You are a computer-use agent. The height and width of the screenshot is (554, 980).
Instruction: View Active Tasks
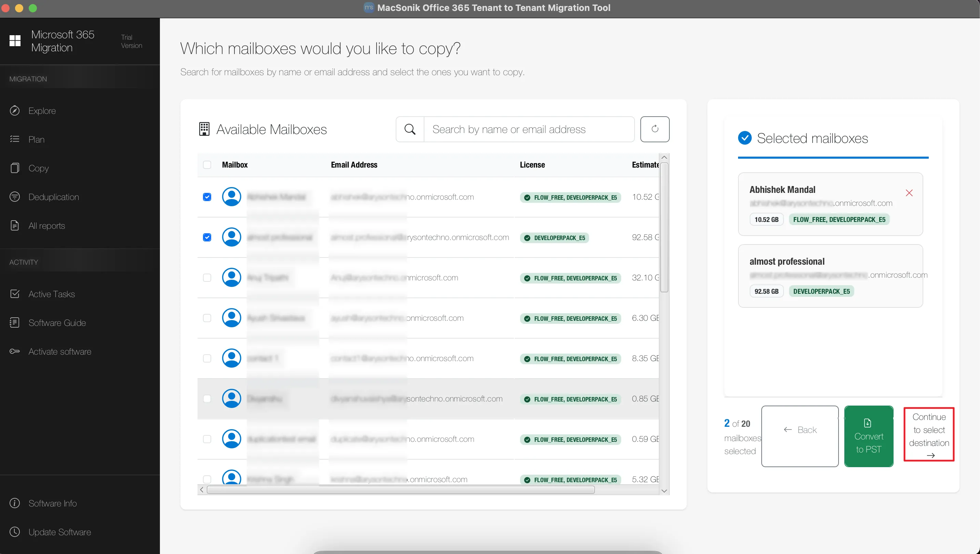tap(52, 294)
